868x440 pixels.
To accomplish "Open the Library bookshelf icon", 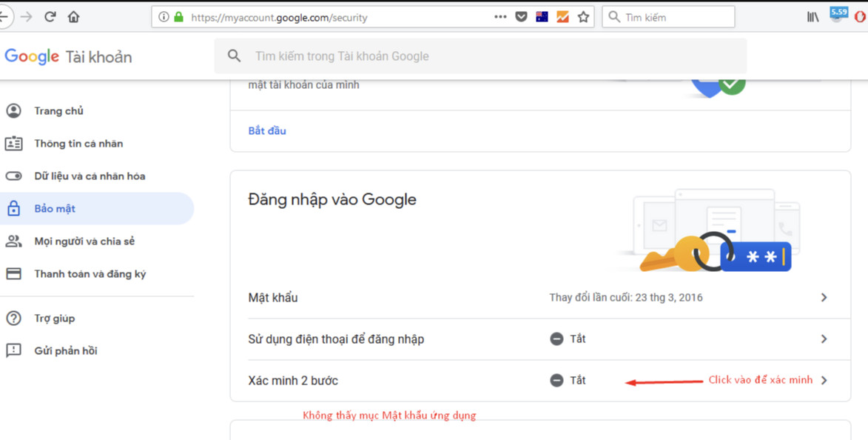I will click(813, 17).
